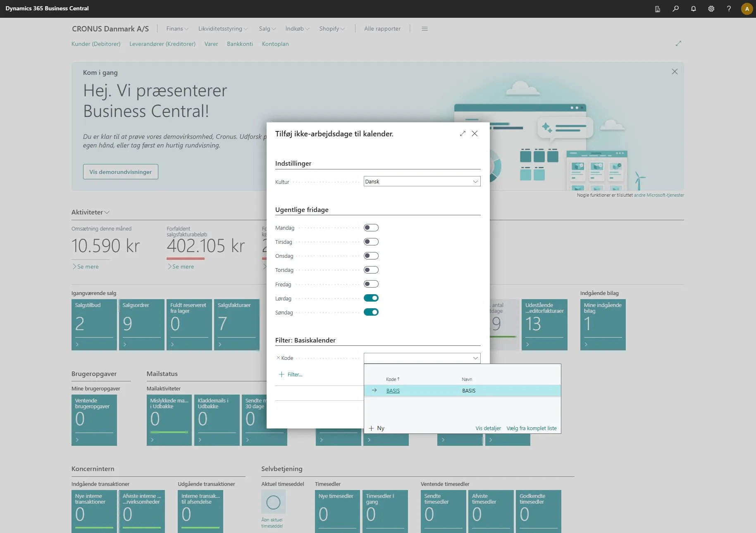Open the Salgstilbud tile
This screenshot has width=756, height=533.
coord(94,325)
